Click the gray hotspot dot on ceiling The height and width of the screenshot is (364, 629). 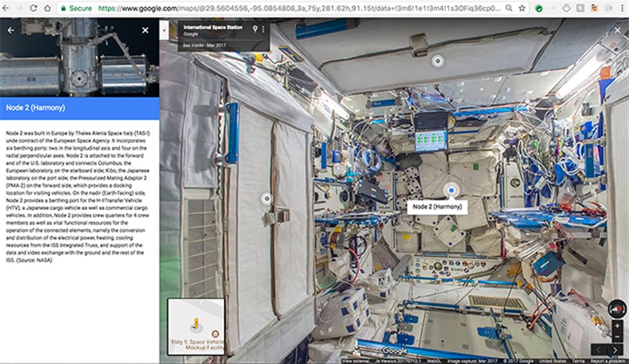click(438, 61)
